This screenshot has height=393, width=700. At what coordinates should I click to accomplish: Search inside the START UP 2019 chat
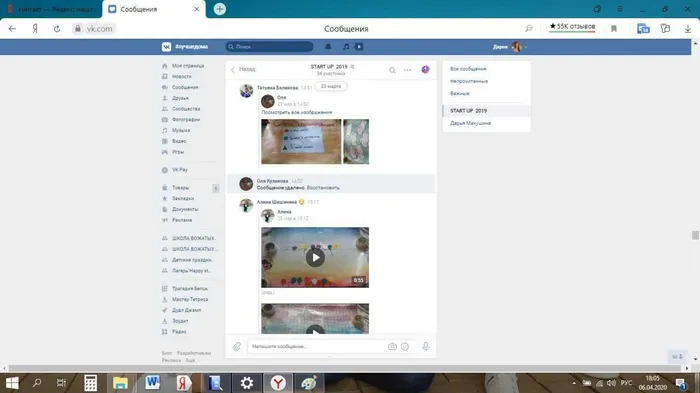click(392, 70)
